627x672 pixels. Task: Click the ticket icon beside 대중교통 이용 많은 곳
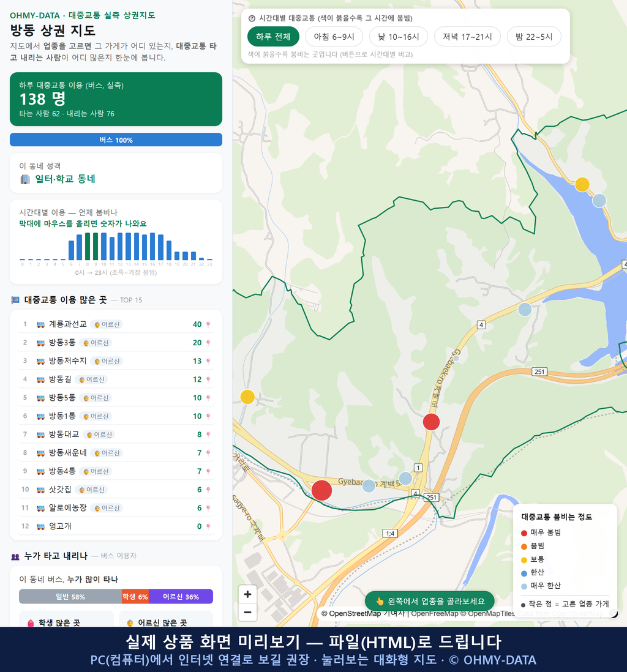point(15,300)
